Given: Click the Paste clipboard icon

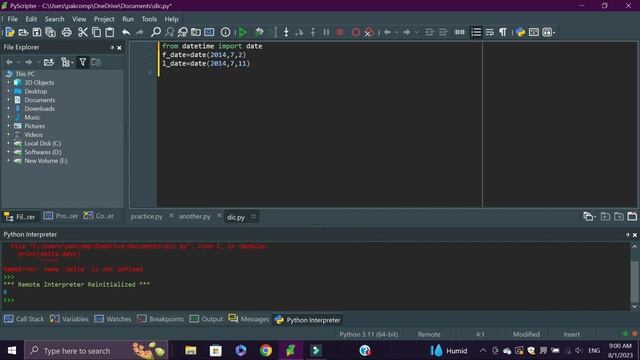Looking at the screenshot, I should tap(110, 32).
